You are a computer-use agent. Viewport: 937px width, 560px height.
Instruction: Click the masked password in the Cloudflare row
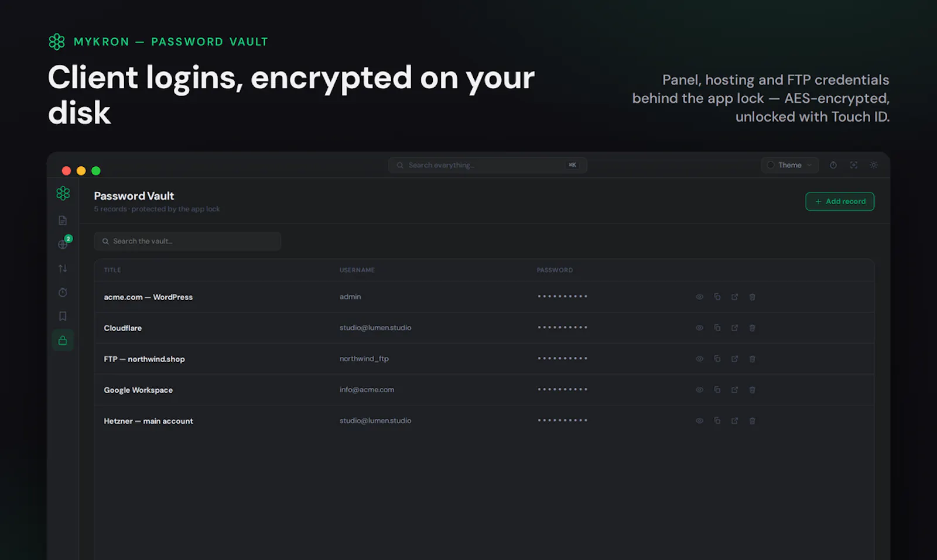[x=562, y=327]
